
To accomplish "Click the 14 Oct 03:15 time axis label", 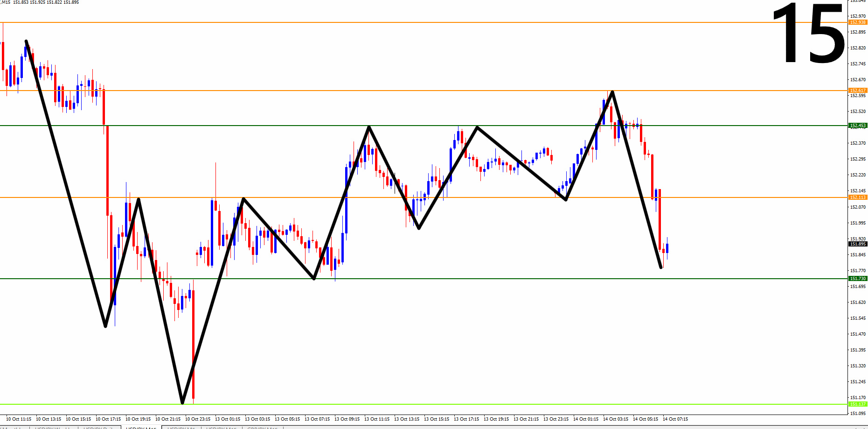I will point(616,419).
